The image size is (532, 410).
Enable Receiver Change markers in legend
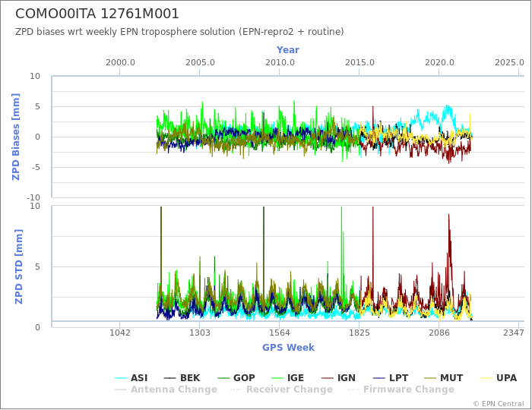282,389
